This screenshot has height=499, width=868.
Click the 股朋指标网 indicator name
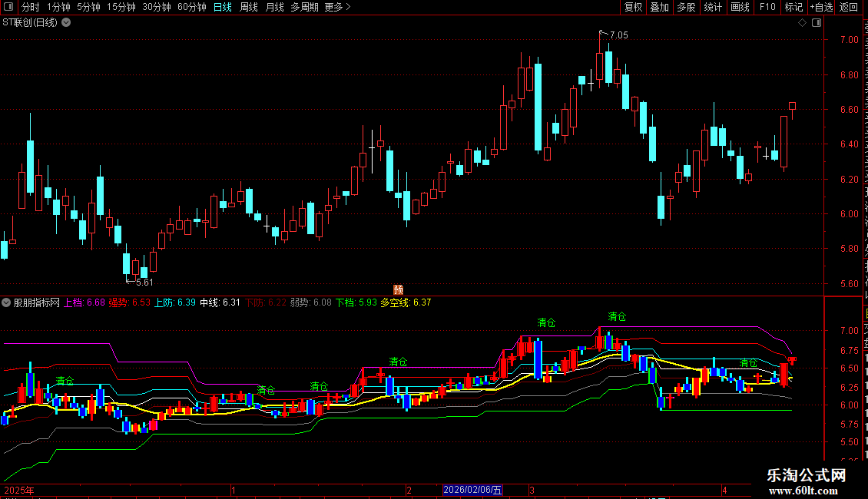coord(37,302)
